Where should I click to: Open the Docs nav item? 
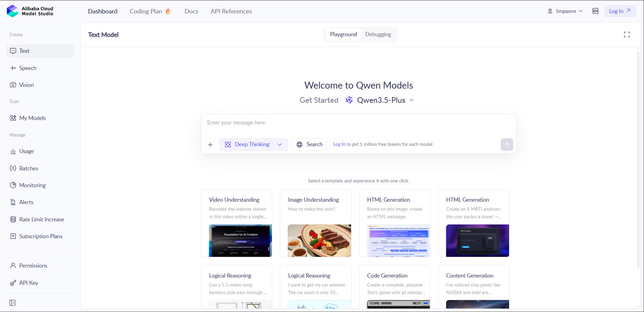click(191, 11)
